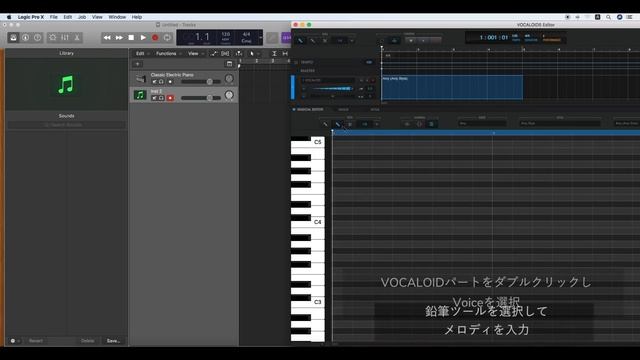640x360 pixels.
Task: Toggle the Cycle button in Logic transport
Action: click(x=167, y=38)
